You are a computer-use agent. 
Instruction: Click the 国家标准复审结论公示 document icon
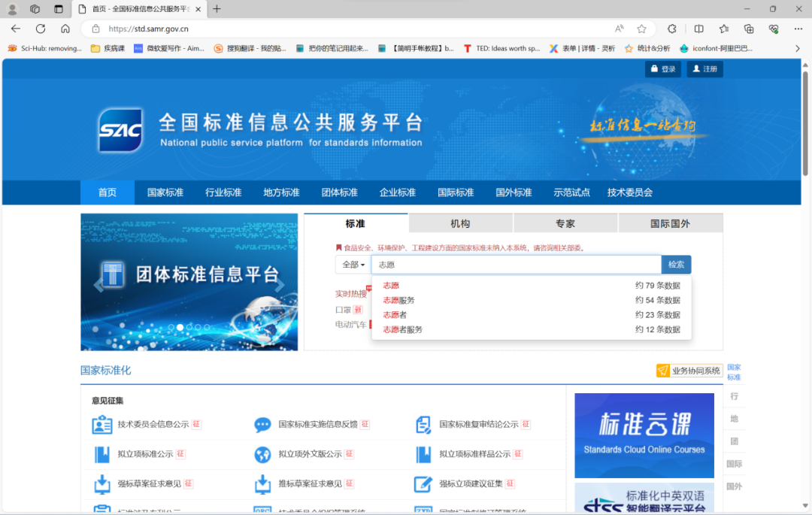pos(423,425)
